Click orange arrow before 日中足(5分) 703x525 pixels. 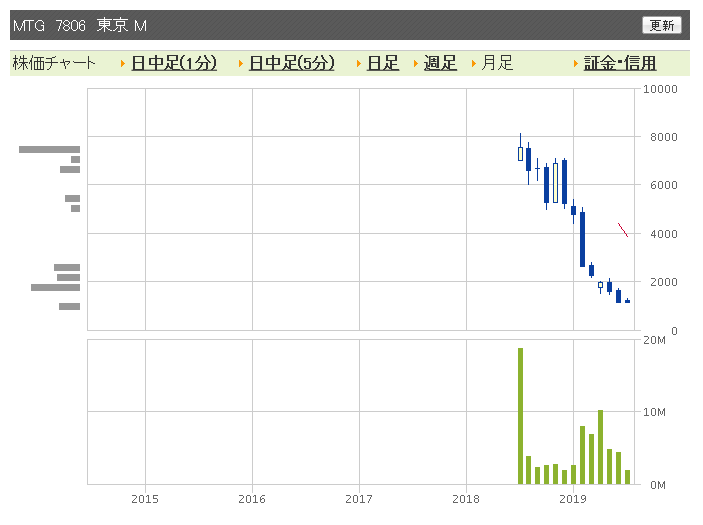pos(241,64)
